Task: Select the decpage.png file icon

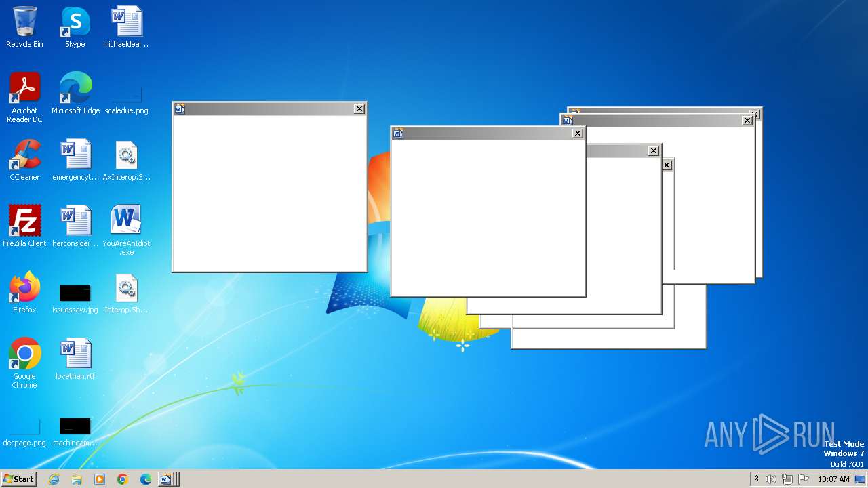Action: coord(24,434)
